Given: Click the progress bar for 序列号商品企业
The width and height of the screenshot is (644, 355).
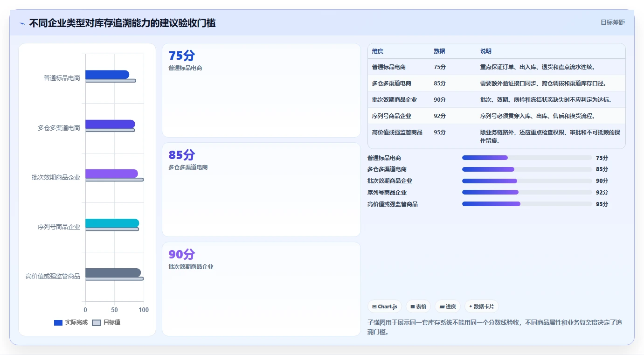Looking at the screenshot, I should 527,192.
